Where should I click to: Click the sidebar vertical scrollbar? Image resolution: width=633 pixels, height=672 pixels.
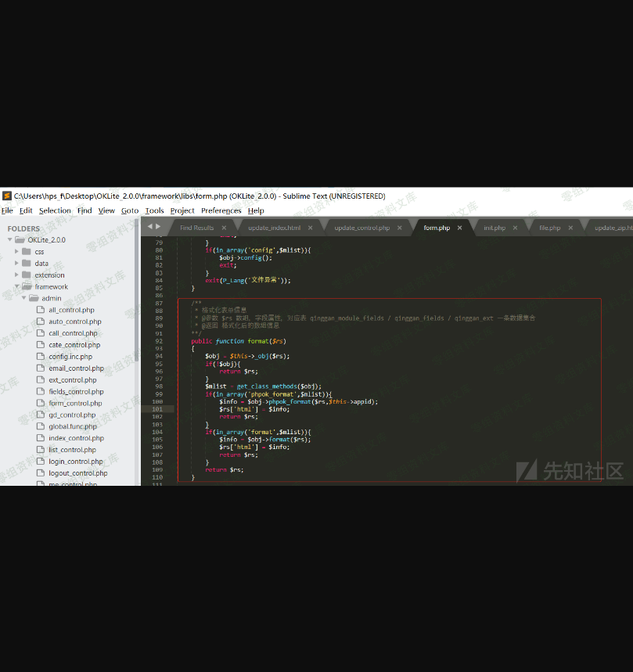pyautogui.click(x=136, y=297)
